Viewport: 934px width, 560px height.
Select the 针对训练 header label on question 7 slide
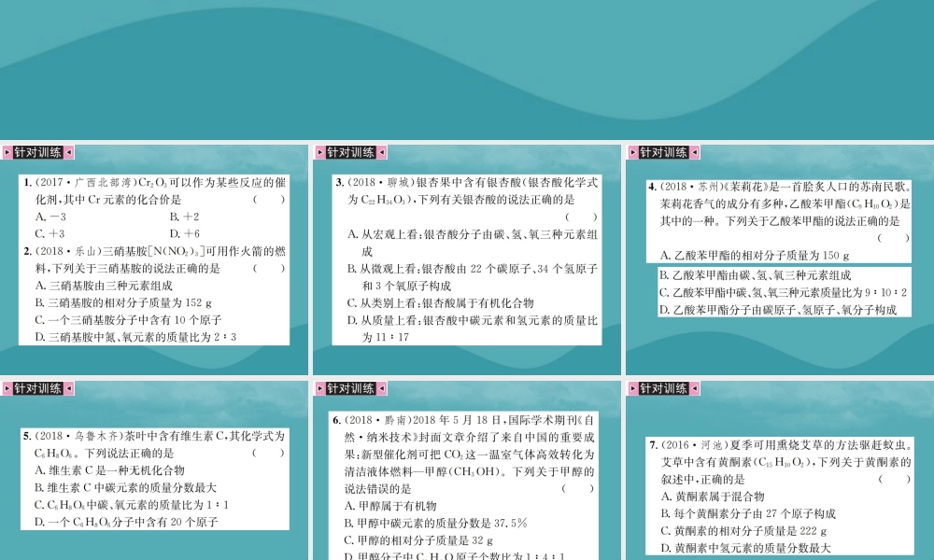pyautogui.click(x=663, y=388)
